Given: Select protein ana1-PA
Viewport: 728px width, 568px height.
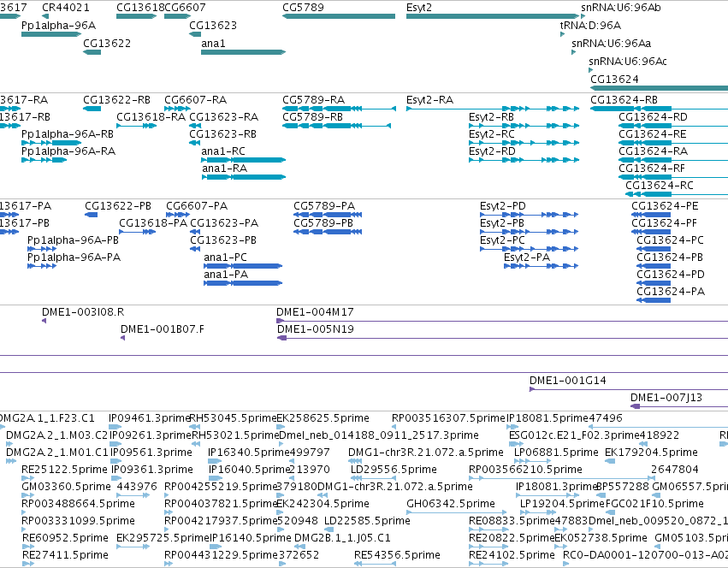Looking at the screenshot, I should pos(226,275).
